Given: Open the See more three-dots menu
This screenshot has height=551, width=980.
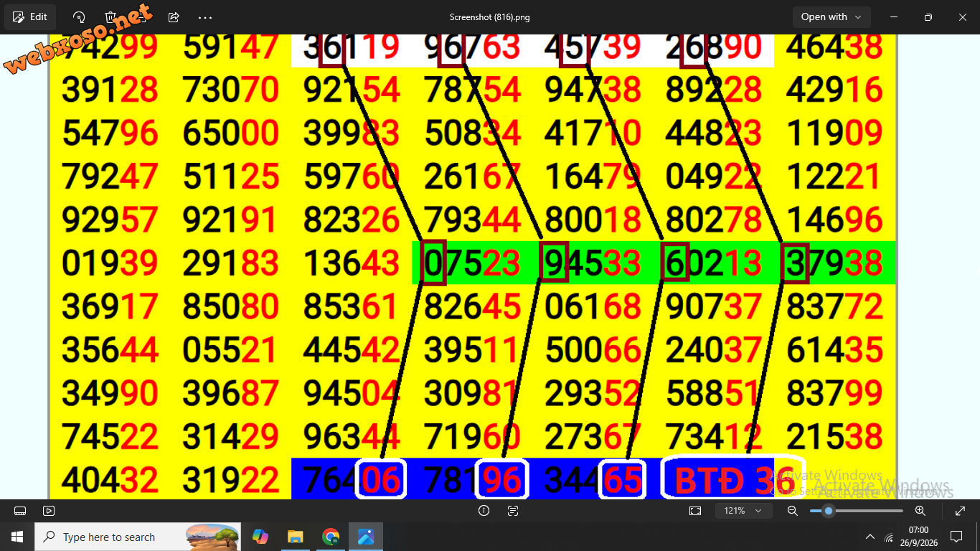Looking at the screenshot, I should 205,17.
